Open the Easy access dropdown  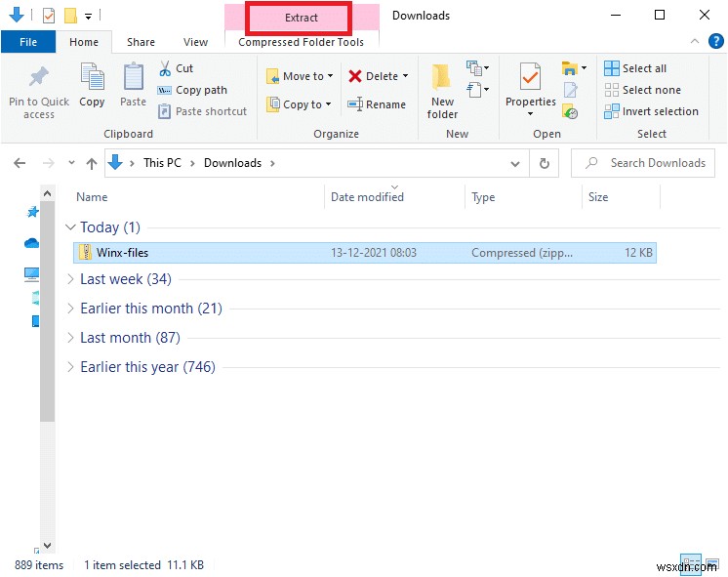point(478,89)
